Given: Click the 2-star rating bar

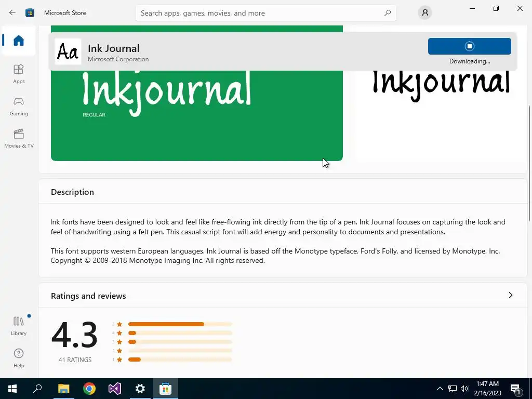Looking at the screenshot, I should pos(180,351).
